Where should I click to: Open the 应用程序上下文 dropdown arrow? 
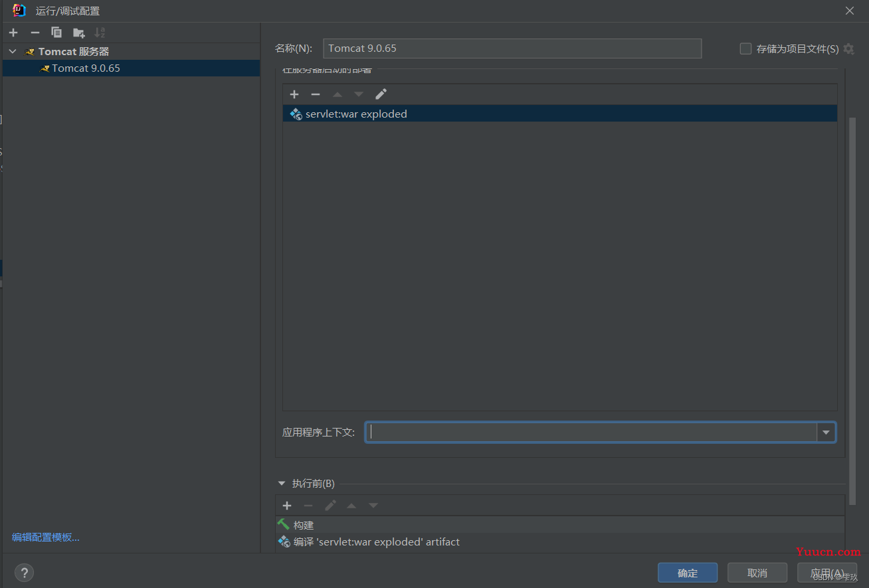(826, 433)
